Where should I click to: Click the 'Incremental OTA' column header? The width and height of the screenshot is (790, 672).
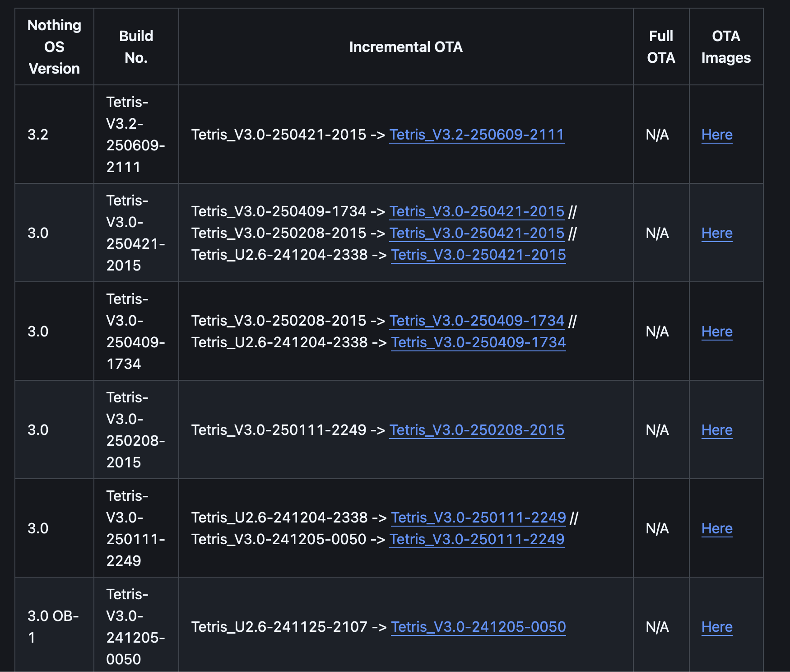click(x=405, y=47)
